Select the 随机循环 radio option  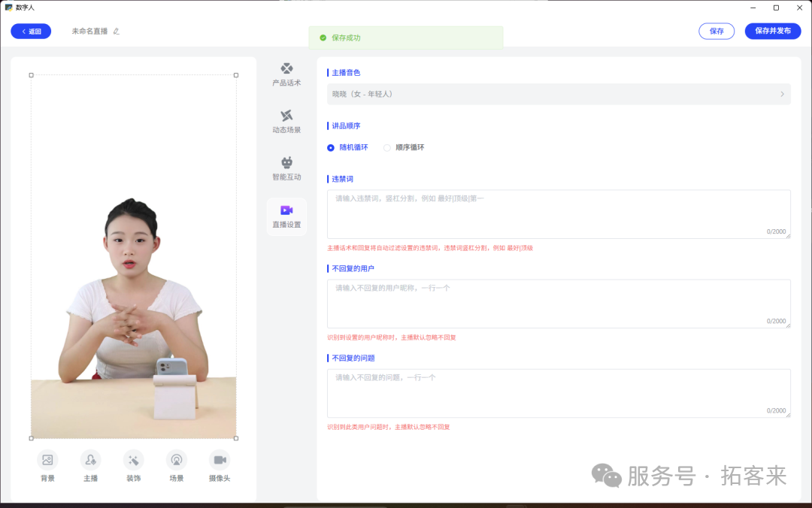(331, 148)
